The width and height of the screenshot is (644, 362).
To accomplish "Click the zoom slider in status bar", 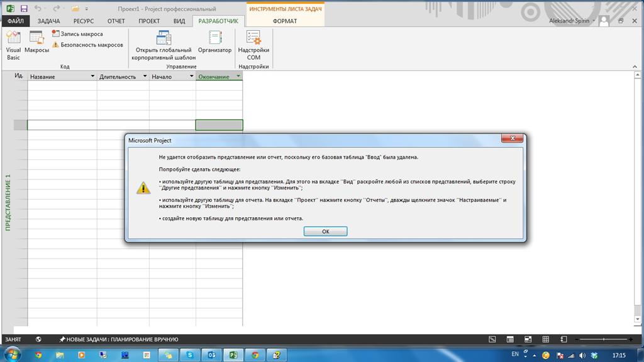I will pyautogui.click(x=604, y=339).
